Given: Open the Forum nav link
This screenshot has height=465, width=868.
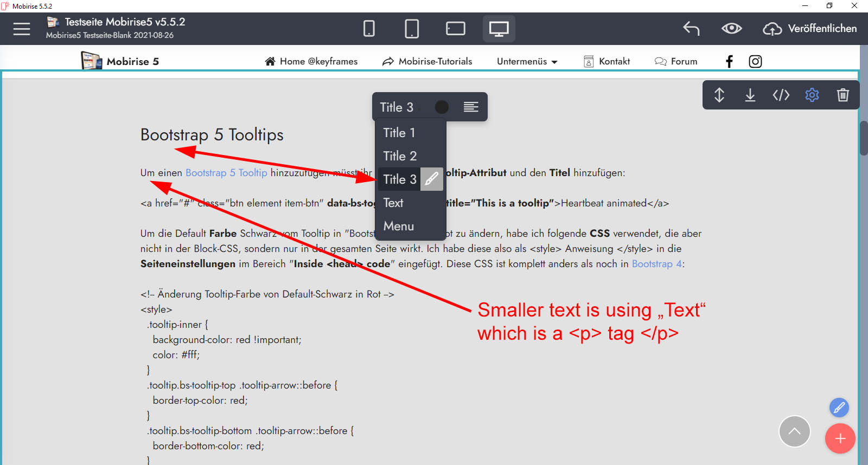Looking at the screenshot, I should [x=676, y=61].
